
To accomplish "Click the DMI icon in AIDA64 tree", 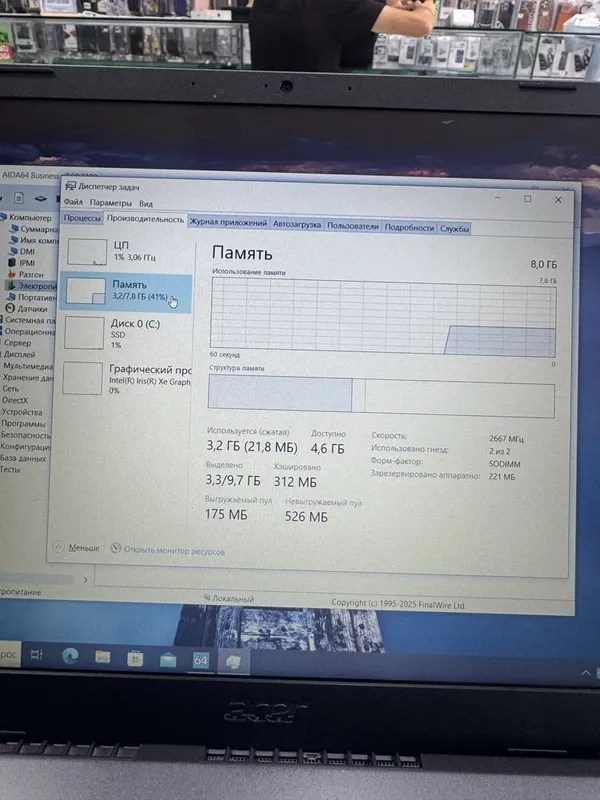I will [12, 251].
